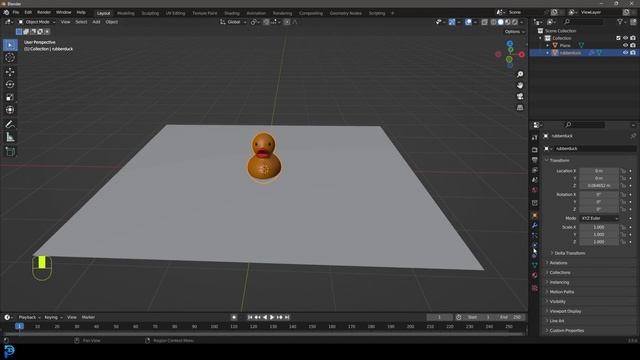Disable Plane in renders camera icon

point(633,45)
